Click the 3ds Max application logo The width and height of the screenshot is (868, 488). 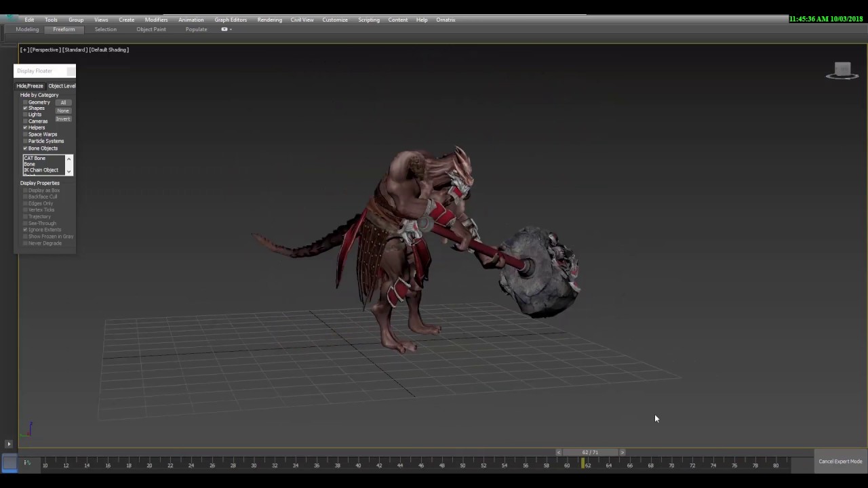[9, 19]
